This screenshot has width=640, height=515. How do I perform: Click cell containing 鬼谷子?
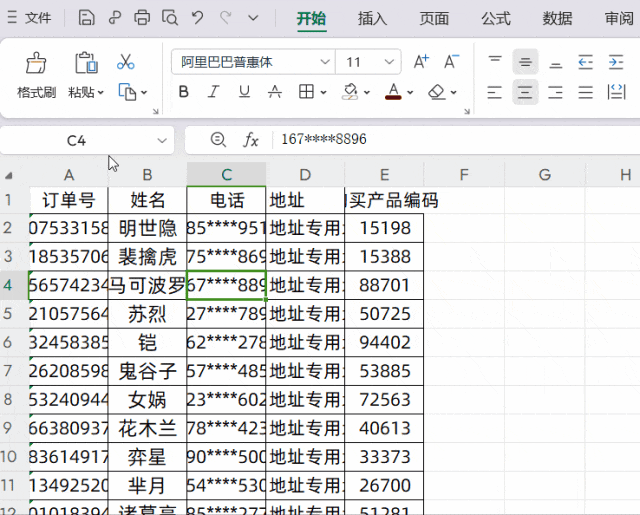click(x=147, y=371)
